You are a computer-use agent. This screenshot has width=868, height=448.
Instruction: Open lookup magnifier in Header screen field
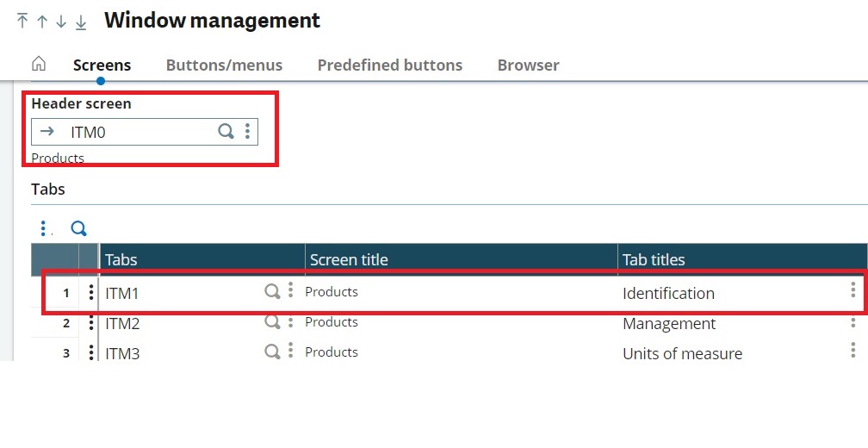coord(226,131)
